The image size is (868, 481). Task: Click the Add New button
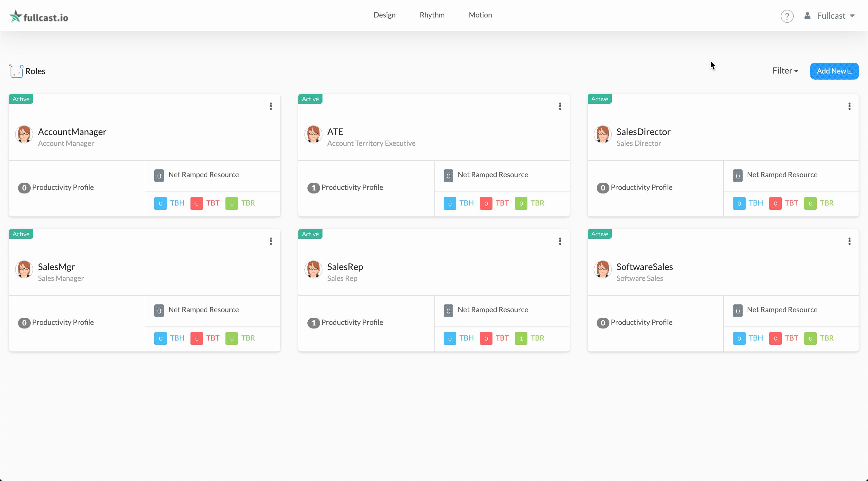click(834, 71)
